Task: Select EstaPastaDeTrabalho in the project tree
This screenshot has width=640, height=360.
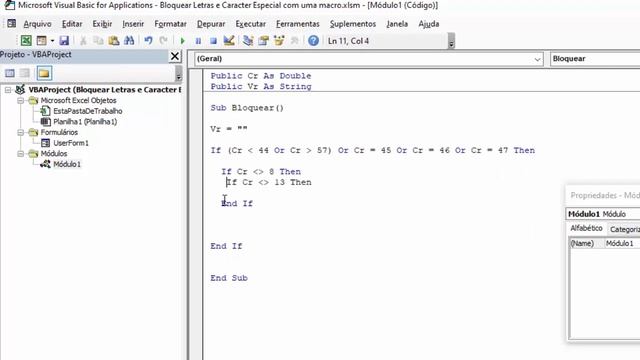Action: (x=88, y=111)
